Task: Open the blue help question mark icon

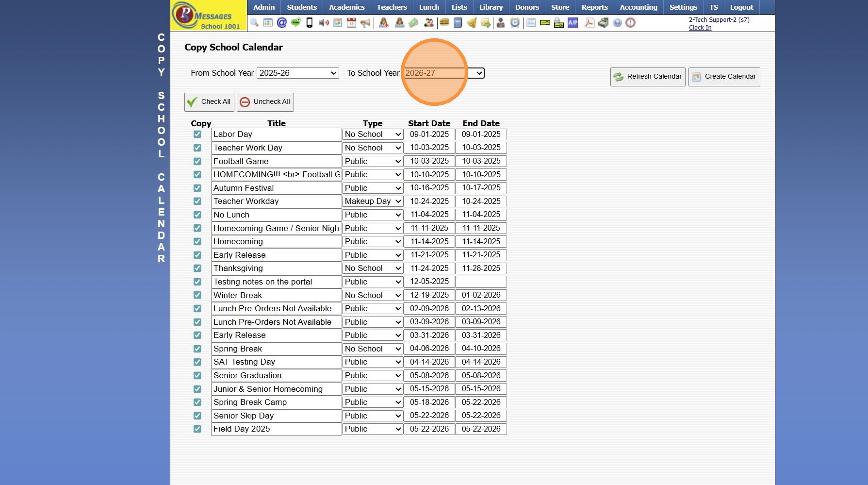Action: point(617,23)
